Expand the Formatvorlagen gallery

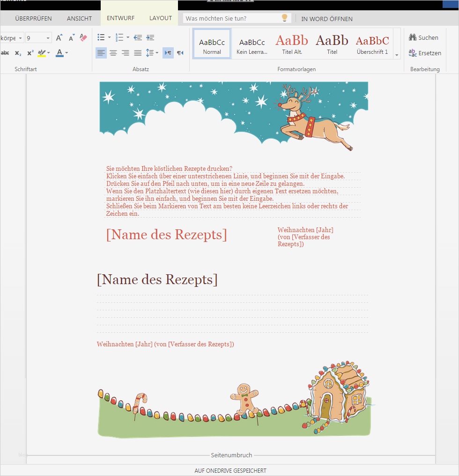(x=396, y=55)
